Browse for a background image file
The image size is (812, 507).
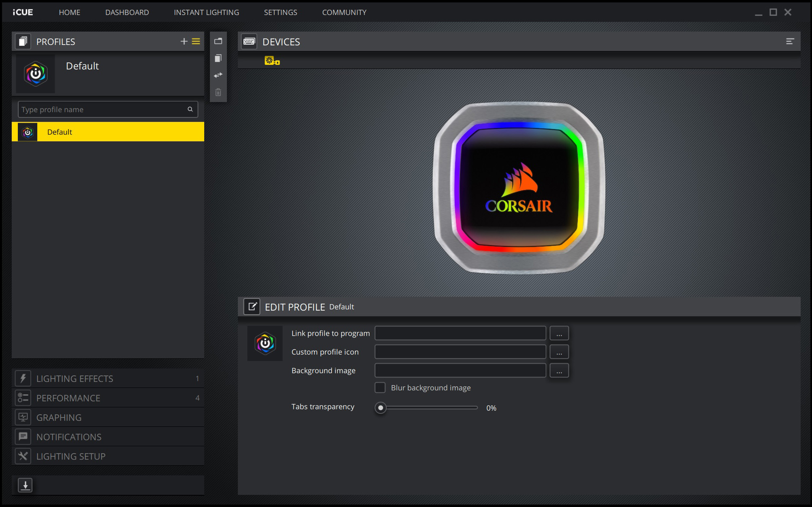[x=559, y=371]
